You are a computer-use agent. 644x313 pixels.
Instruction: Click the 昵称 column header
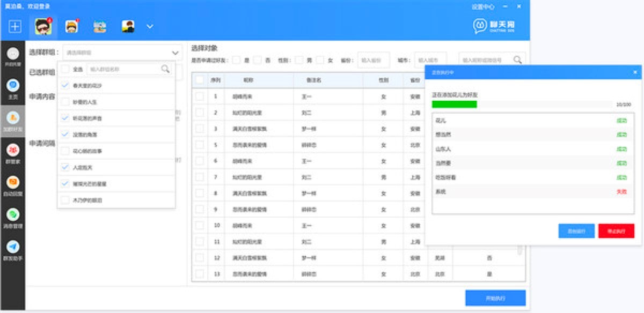tap(248, 80)
